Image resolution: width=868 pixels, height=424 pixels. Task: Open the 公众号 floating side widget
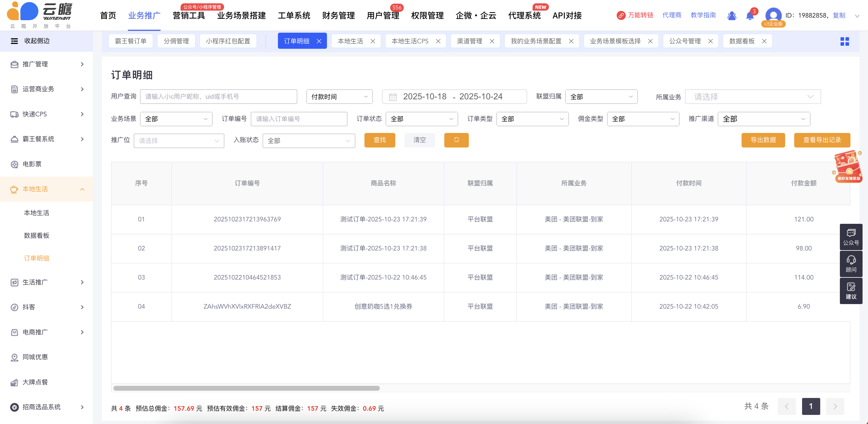tap(851, 237)
